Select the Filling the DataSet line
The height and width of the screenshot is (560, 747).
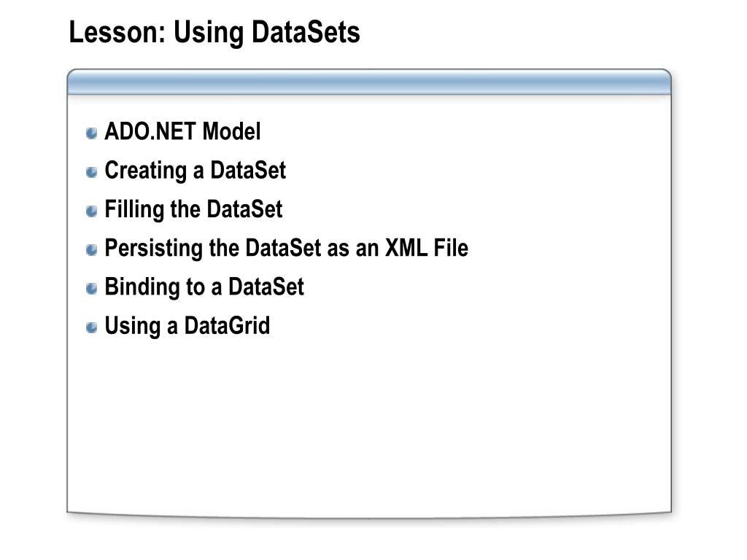click(x=193, y=210)
